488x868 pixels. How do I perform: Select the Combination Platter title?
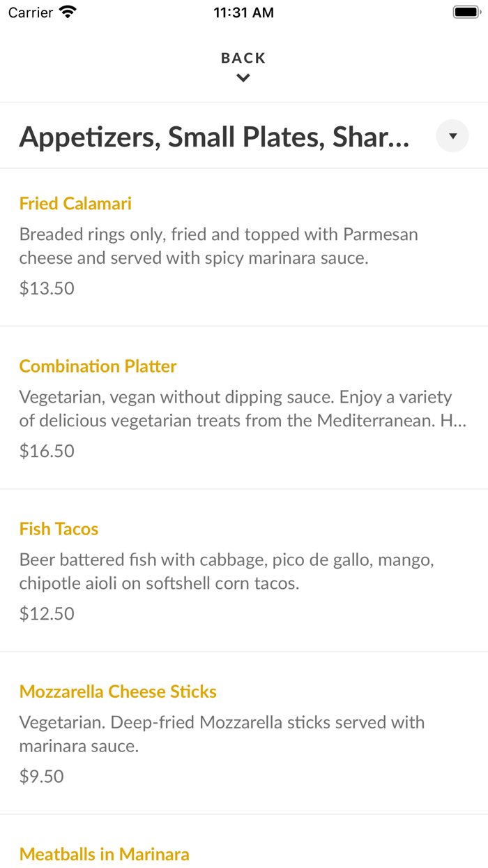pos(98,366)
